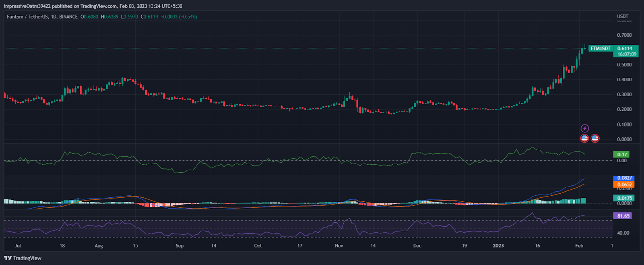Image resolution: width=644 pixels, height=265 pixels.
Task: Click the TradingView logo at bottom left
Action: [23, 258]
